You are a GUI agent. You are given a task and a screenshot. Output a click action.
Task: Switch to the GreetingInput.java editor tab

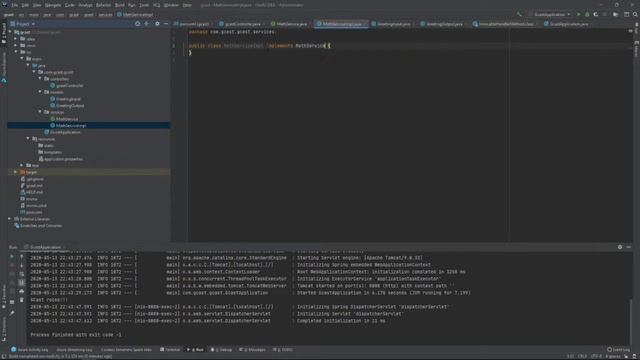point(391,24)
